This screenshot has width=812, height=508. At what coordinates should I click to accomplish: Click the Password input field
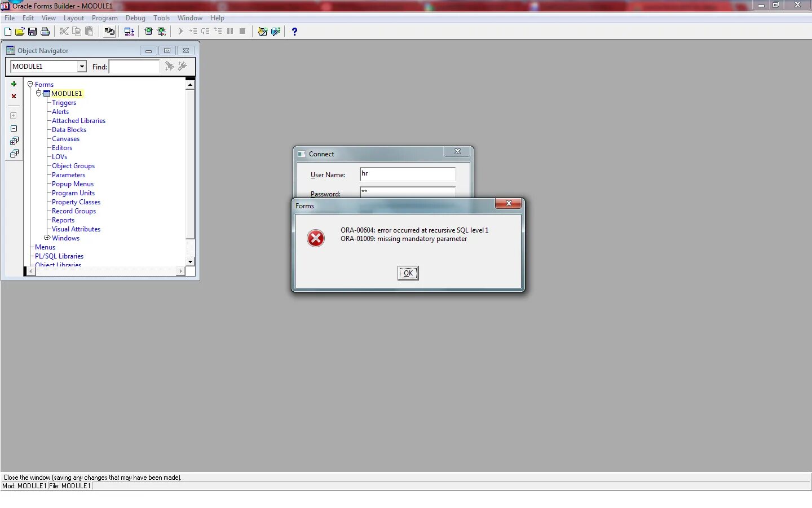(x=408, y=192)
